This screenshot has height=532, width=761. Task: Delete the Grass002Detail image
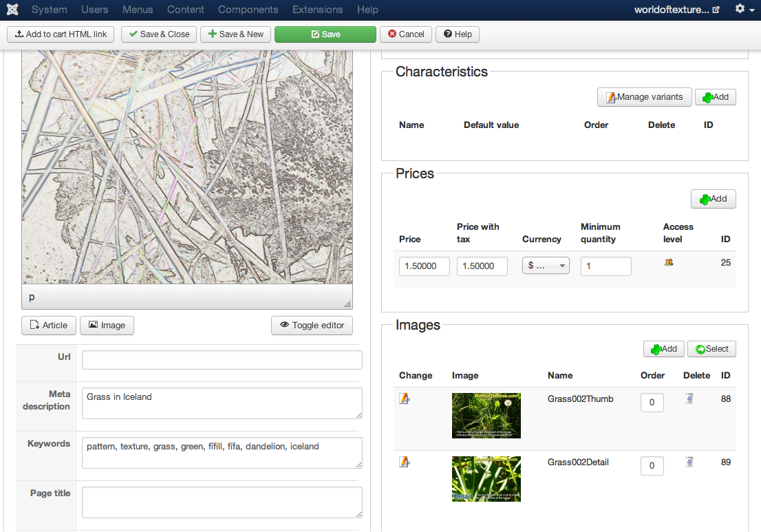689,462
